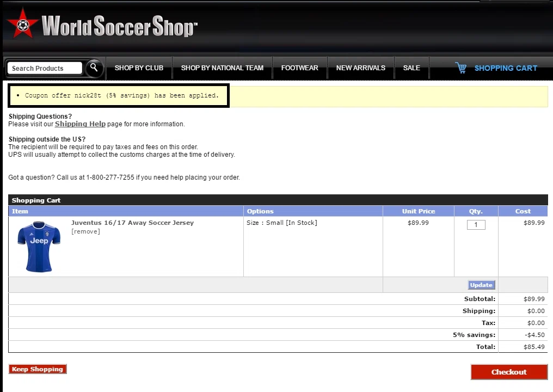Screen dimensions: 553x392
Task: Click the World Soccer Shop wordmark
Action: click(119, 26)
